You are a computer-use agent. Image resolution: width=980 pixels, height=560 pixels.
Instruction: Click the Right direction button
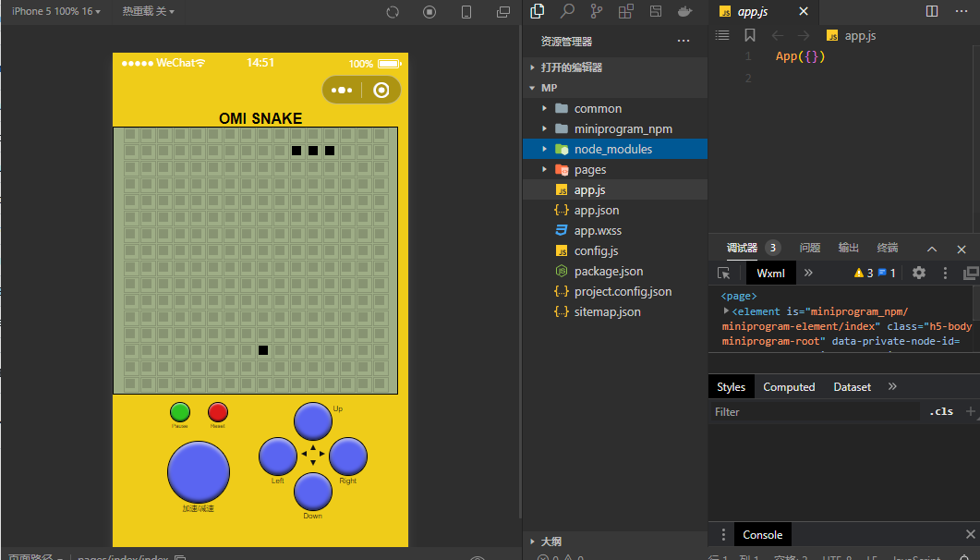tap(348, 457)
